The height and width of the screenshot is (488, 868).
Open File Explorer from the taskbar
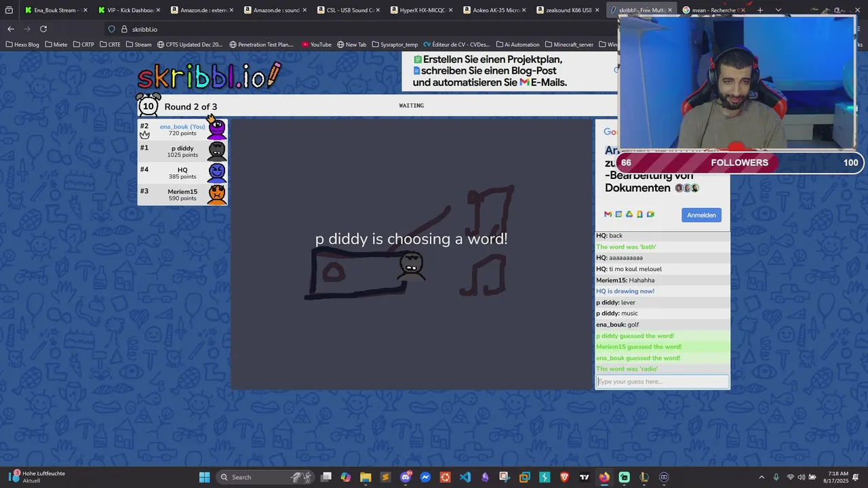tap(366, 477)
